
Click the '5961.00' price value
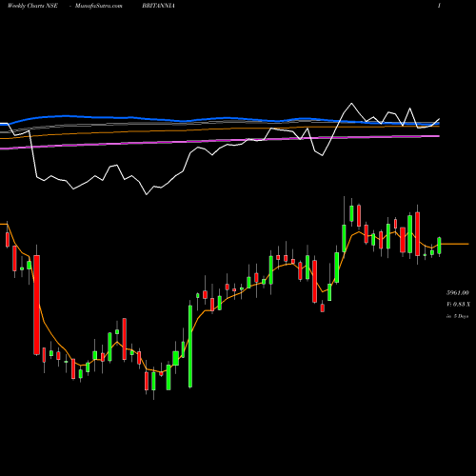(x=458, y=292)
